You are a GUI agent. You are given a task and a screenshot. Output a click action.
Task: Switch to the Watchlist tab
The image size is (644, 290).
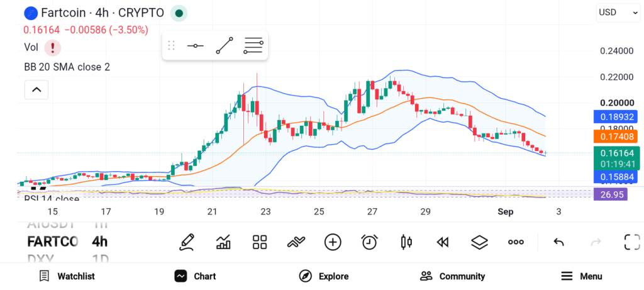[x=67, y=276]
